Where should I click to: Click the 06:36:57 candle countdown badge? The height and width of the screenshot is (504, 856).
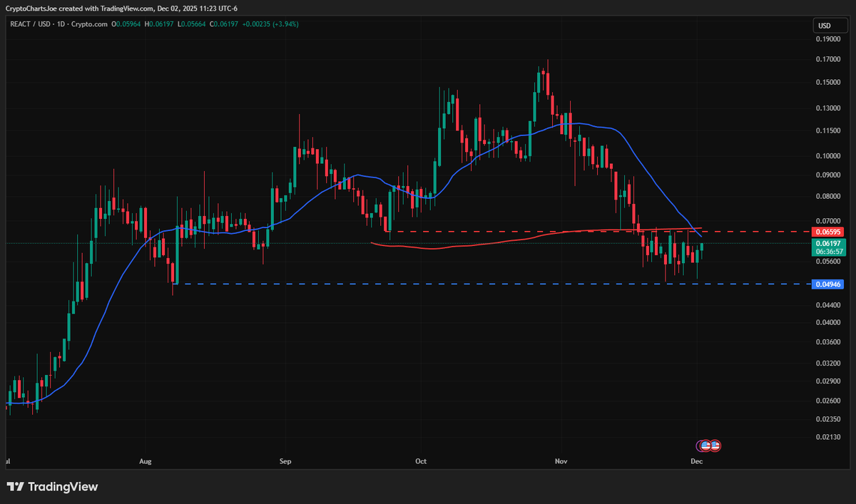click(x=830, y=251)
